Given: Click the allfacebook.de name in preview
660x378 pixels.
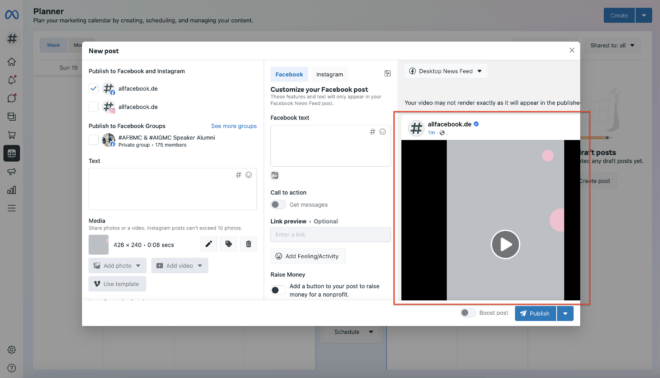Looking at the screenshot, I should point(449,124).
